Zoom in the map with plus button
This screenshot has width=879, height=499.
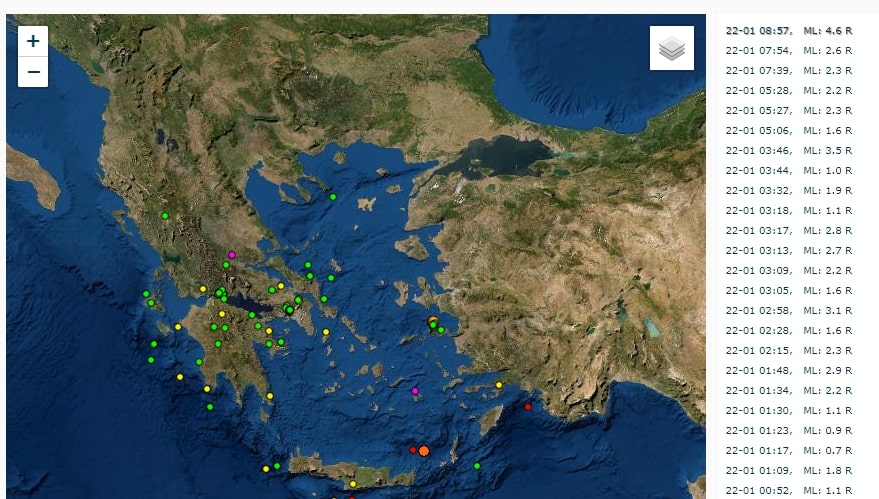[x=33, y=41]
